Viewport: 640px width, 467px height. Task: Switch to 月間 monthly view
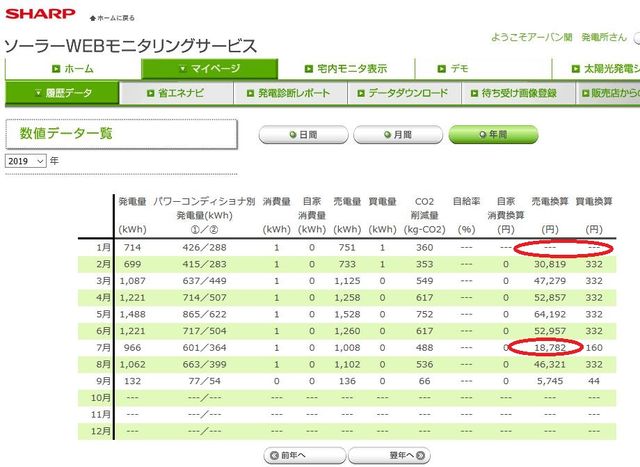point(398,135)
